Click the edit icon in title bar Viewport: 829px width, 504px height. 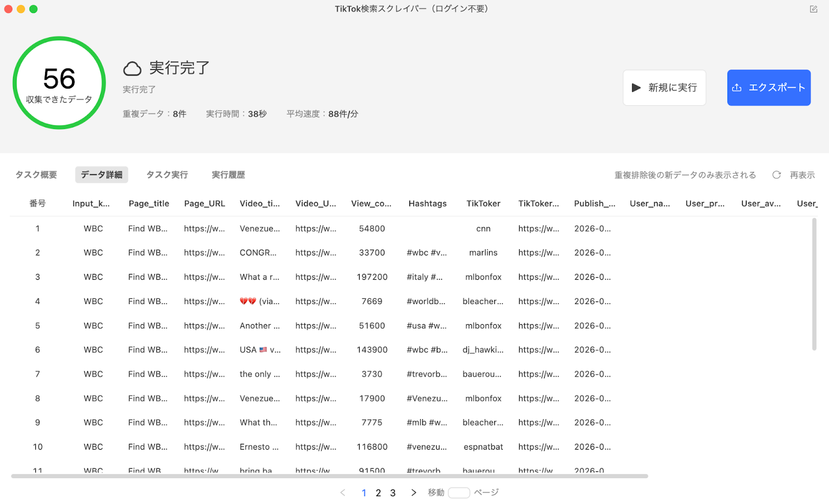pyautogui.click(x=813, y=9)
